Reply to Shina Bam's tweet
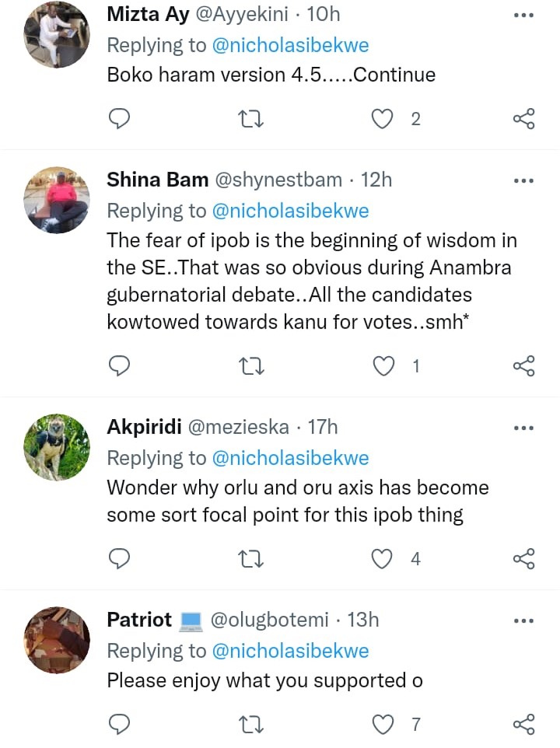This screenshot has height=748, width=560. coord(118,365)
